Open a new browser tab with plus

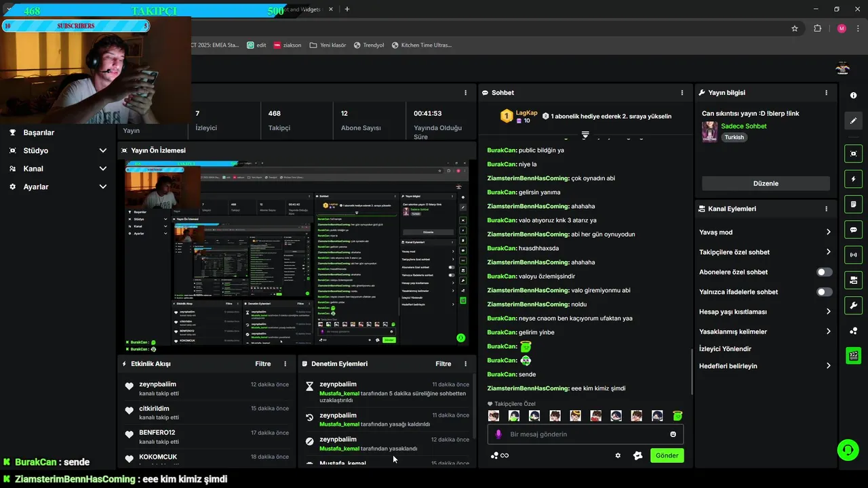347,9
